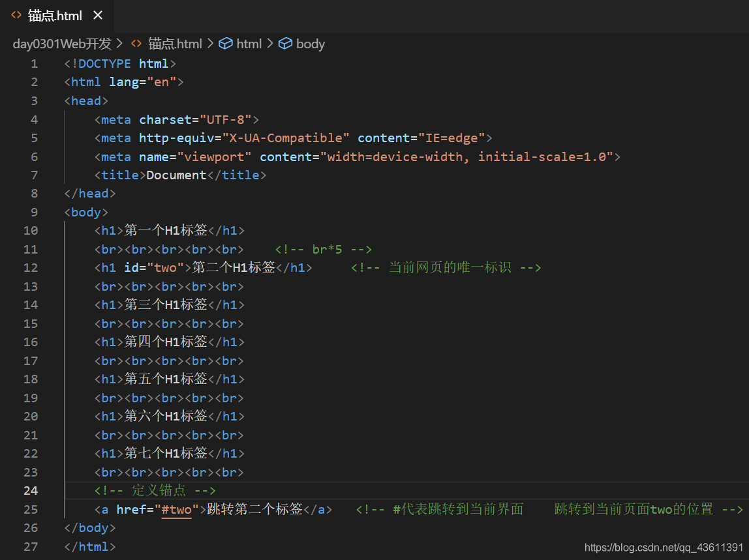Click 第四个H1标签 heading text
Viewport: 749px width, 560px height.
pos(166,342)
